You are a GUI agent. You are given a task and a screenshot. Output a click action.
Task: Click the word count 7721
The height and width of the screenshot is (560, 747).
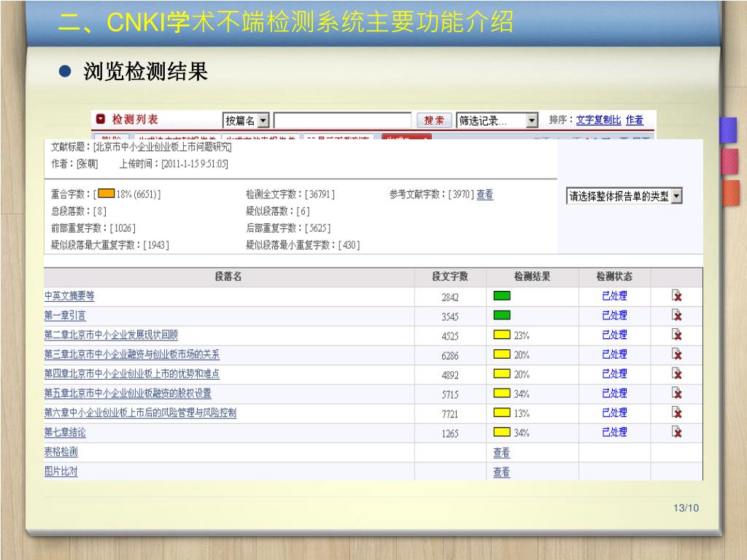(x=449, y=414)
